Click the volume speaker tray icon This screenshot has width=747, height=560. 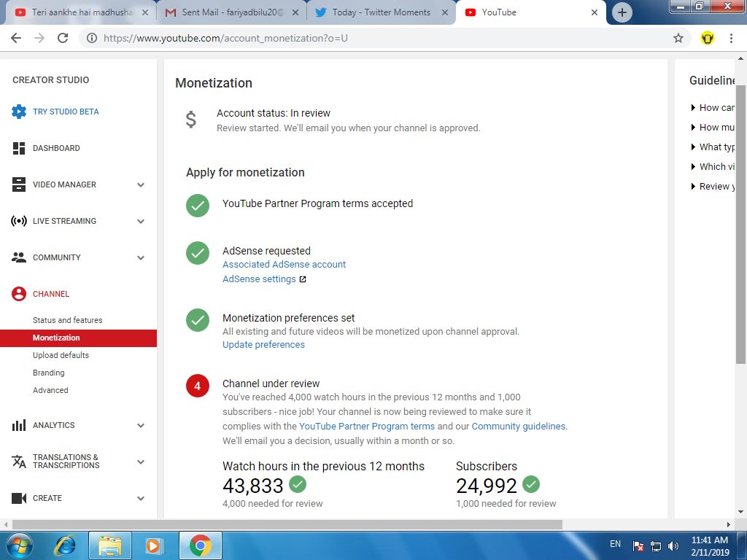coord(673,546)
